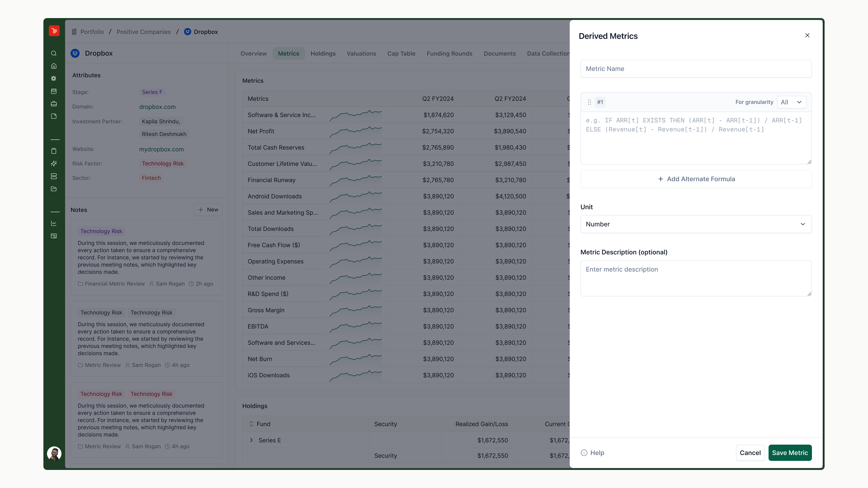Switch to Funding Rounds tab
Screen dimensions: 868x488
449,54
